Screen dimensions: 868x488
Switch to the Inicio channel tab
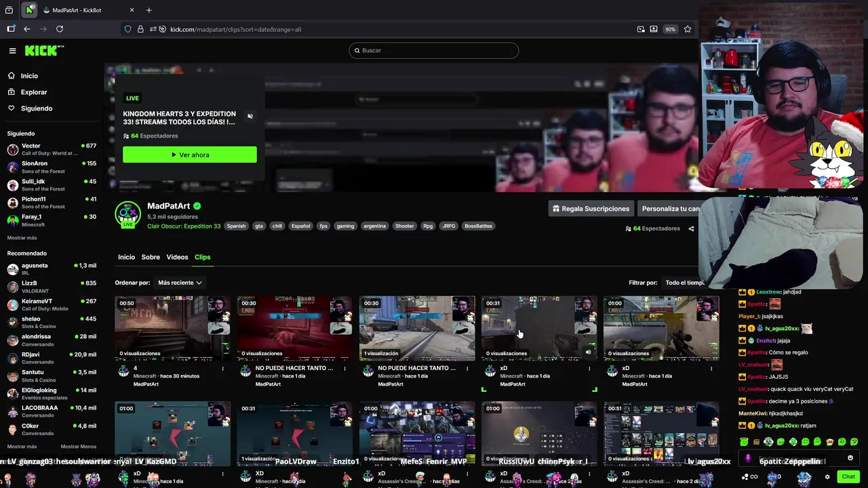[x=126, y=257]
